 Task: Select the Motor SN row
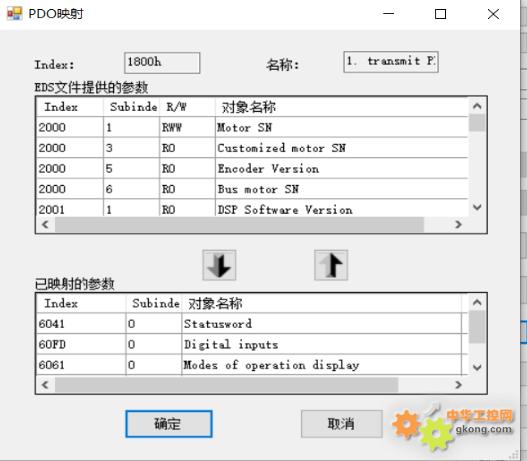click(x=252, y=127)
